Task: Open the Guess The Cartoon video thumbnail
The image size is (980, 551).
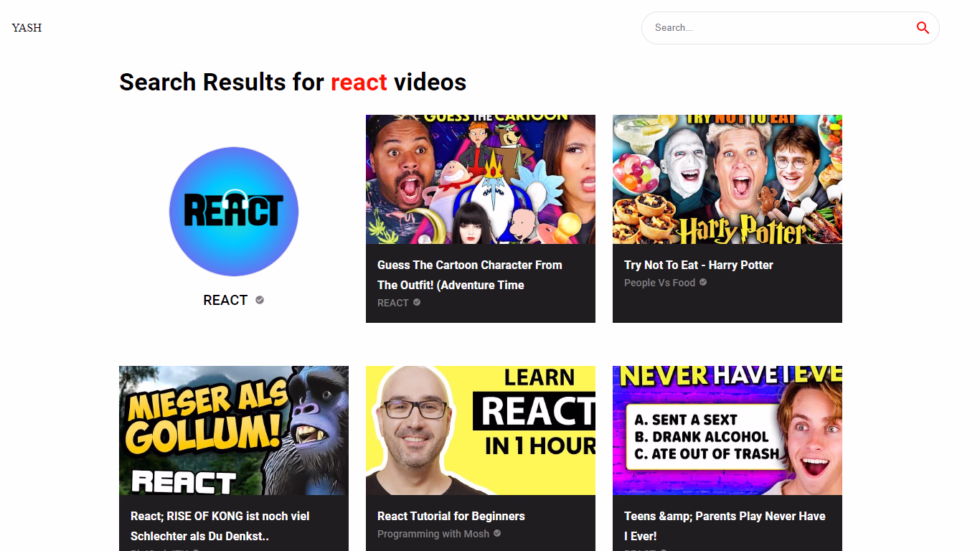Action: (481, 179)
